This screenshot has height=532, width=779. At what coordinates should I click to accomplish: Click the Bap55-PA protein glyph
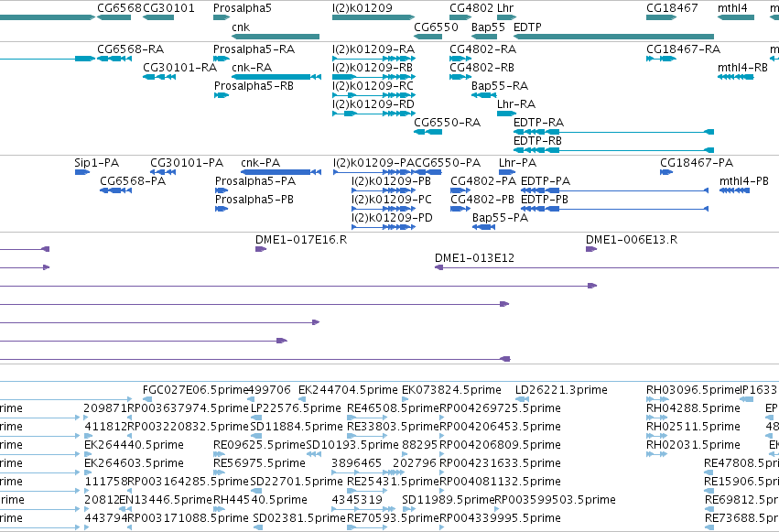(x=484, y=227)
